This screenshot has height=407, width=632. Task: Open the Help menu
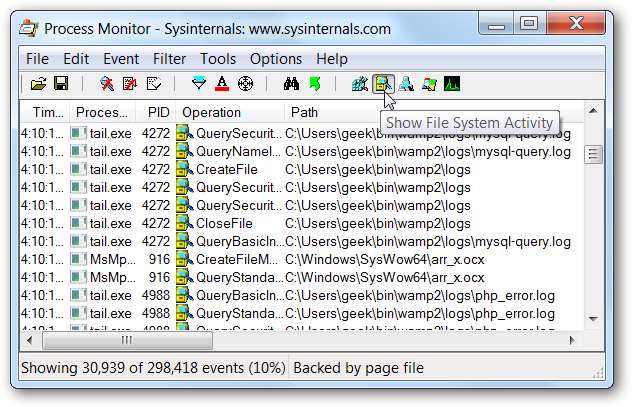pyautogui.click(x=332, y=59)
